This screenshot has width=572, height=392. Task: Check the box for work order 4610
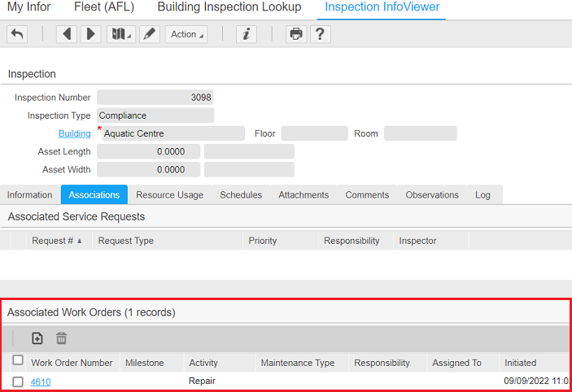(18, 381)
